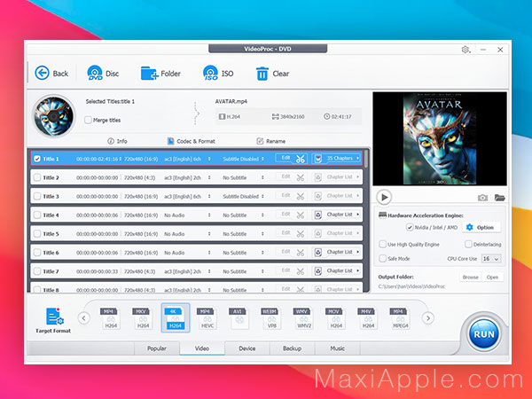This screenshot has height=399, width=532.
Task: Choose the AVI format
Action: tap(239, 318)
